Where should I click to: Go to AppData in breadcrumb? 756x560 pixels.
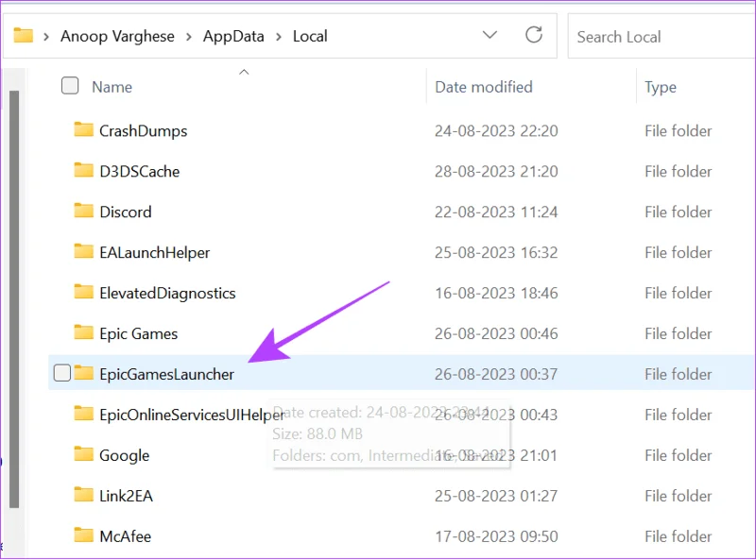pyautogui.click(x=233, y=36)
